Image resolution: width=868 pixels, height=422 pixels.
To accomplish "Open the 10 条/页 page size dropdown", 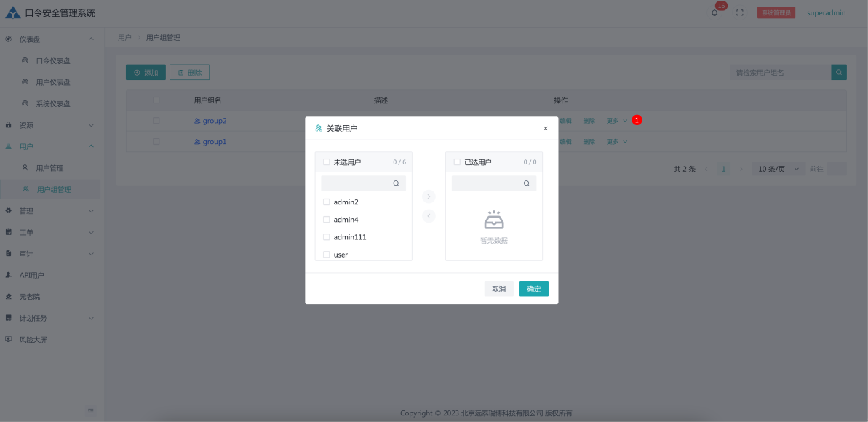I will [x=778, y=169].
